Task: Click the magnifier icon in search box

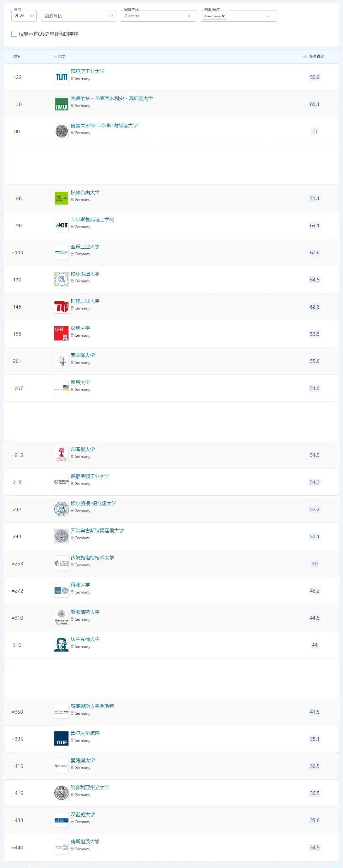Action: (x=111, y=16)
